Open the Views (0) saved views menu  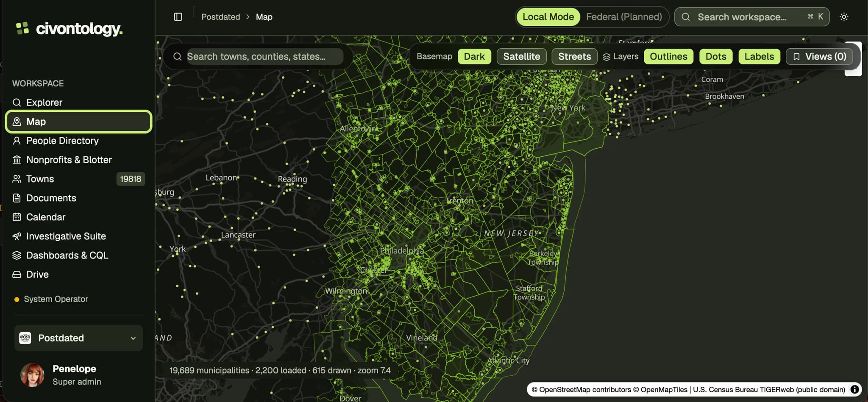(x=819, y=56)
